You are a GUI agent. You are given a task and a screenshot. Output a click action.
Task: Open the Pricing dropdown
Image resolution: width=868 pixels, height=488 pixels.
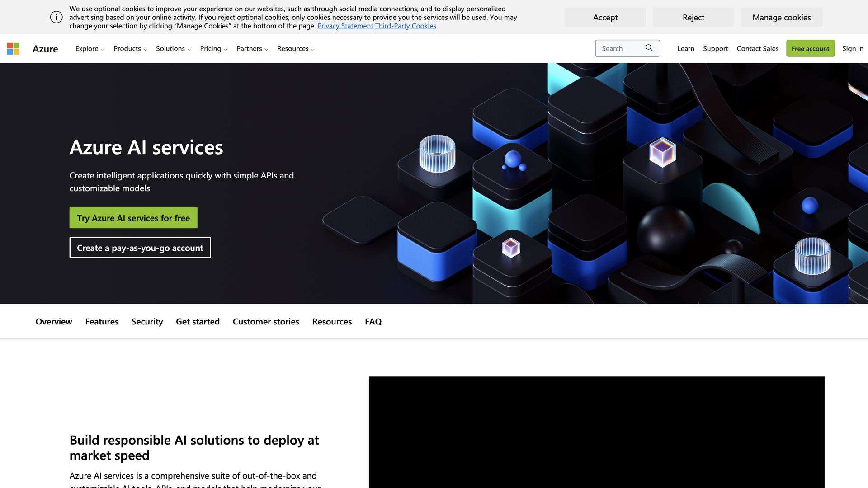213,48
